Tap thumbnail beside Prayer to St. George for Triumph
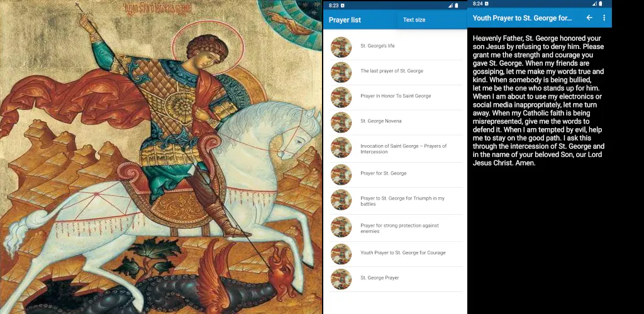Image resolution: width=644 pixels, height=314 pixels. click(341, 200)
